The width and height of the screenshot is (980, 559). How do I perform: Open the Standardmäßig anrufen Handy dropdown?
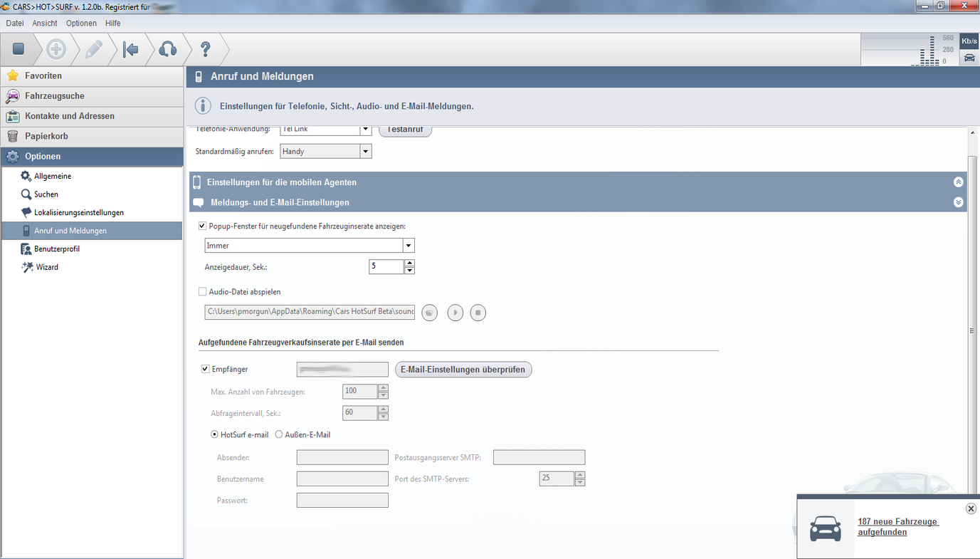(x=366, y=152)
